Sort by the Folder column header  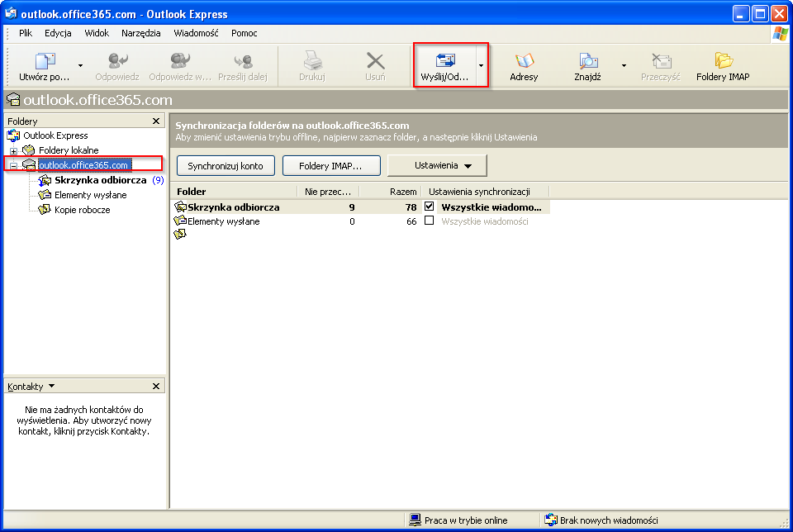234,192
